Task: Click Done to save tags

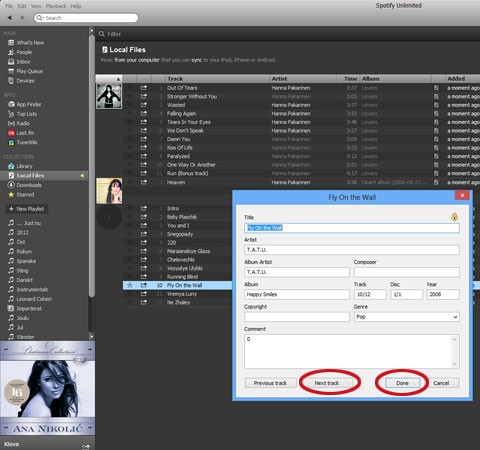Action: (x=402, y=383)
